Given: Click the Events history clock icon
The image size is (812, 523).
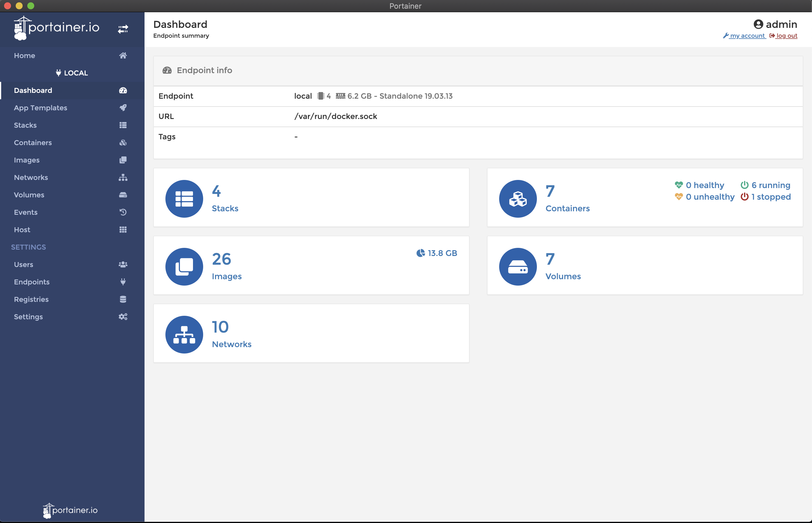Looking at the screenshot, I should pos(123,212).
